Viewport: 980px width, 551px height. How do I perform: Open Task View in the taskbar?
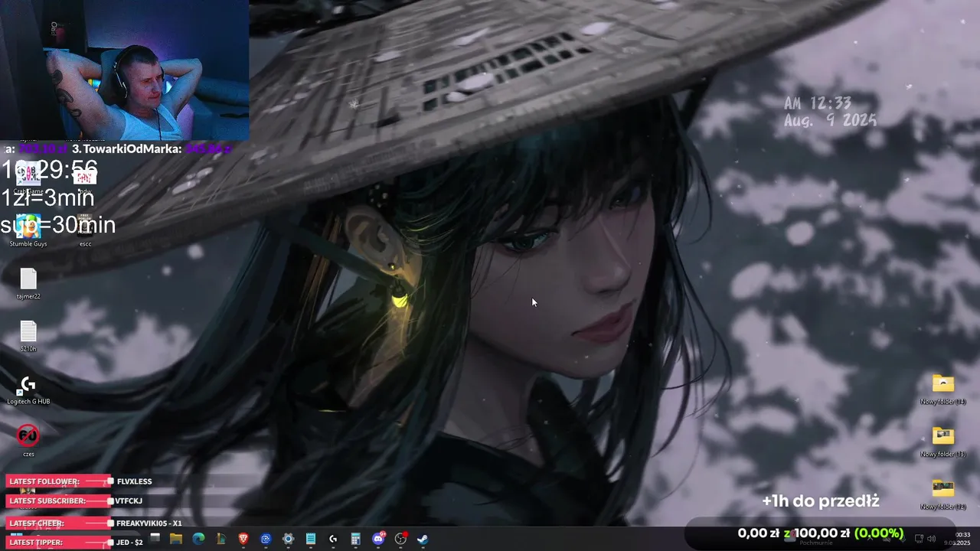coord(155,538)
